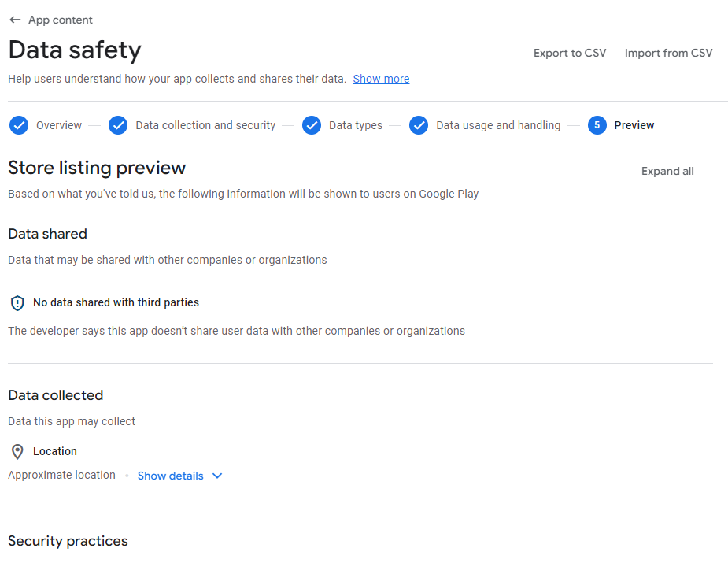Export data safety form to CSV
Image resolution: width=728 pixels, height=563 pixels.
(x=570, y=53)
